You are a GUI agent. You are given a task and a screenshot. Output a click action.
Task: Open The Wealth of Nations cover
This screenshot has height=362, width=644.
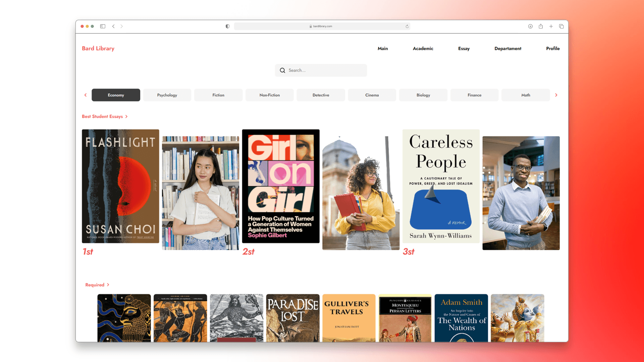(461, 318)
